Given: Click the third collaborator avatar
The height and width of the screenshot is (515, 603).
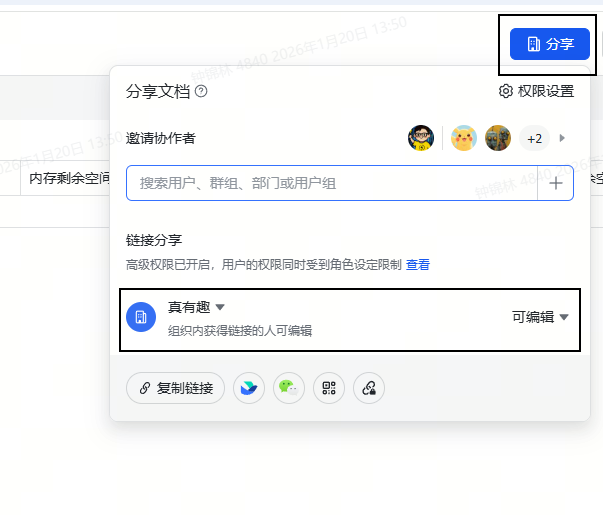Looking at the screenshot, I should pyautogui.click(x=498, y=138).
